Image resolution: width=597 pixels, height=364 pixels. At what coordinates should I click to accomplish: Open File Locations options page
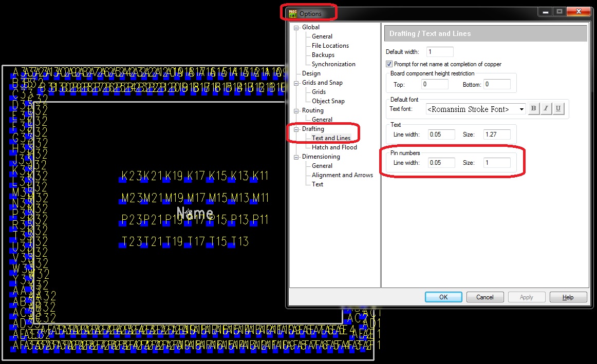pyautogui.click(x=330, y=46)
